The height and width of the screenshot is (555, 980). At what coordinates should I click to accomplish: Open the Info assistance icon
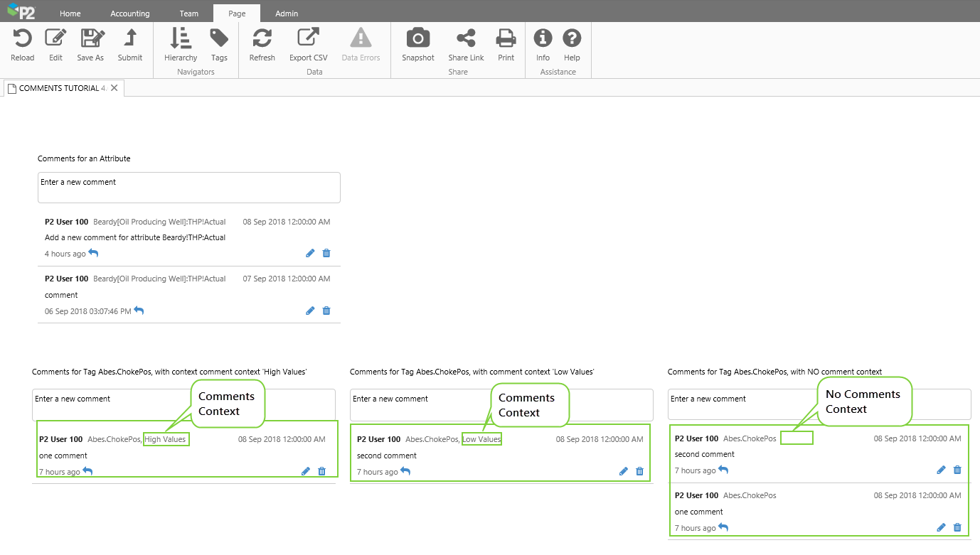tap(543, 39)
